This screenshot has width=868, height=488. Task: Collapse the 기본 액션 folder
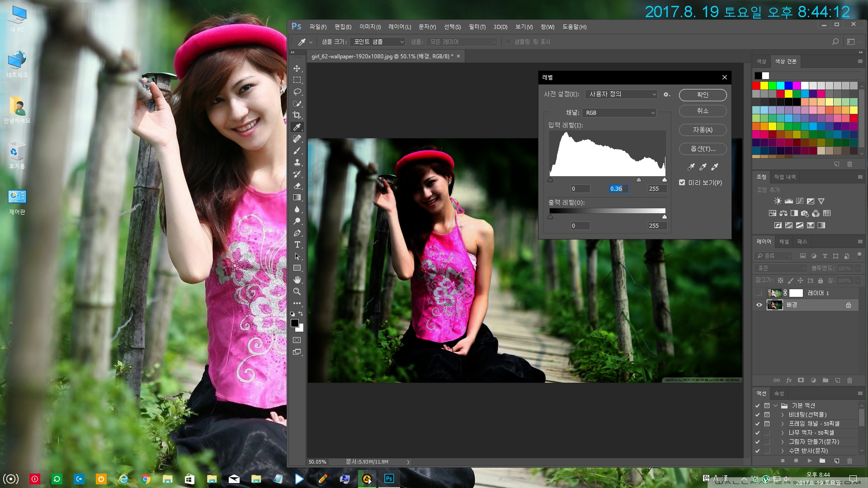[775, 406]
